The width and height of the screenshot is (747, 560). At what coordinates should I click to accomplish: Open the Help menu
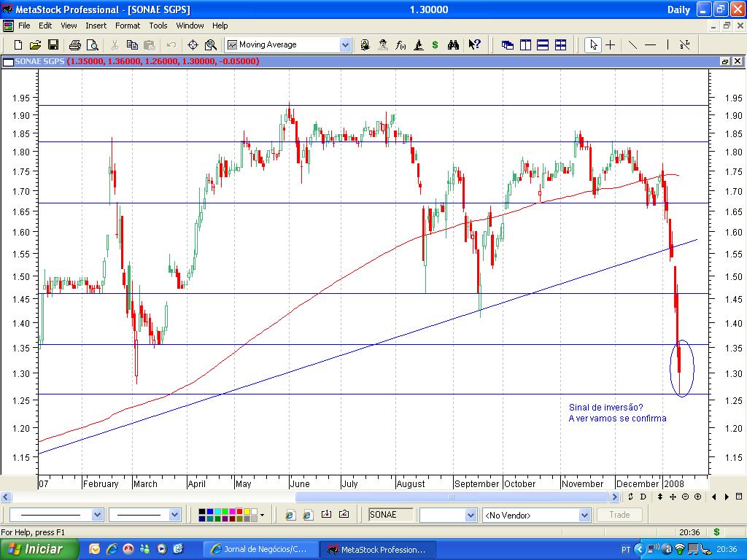coord(220,26)
